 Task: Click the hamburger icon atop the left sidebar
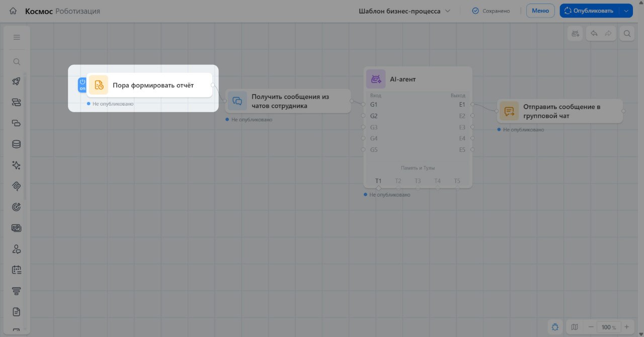17,37
